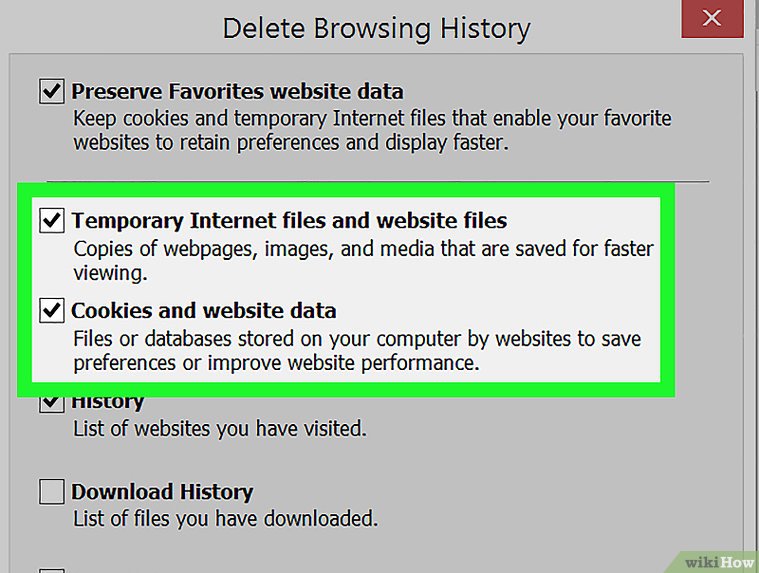This screenshot has height=573, width=759.
Task: Uncheck the Temporary Internet files checkbox
Action: [51, 220]
